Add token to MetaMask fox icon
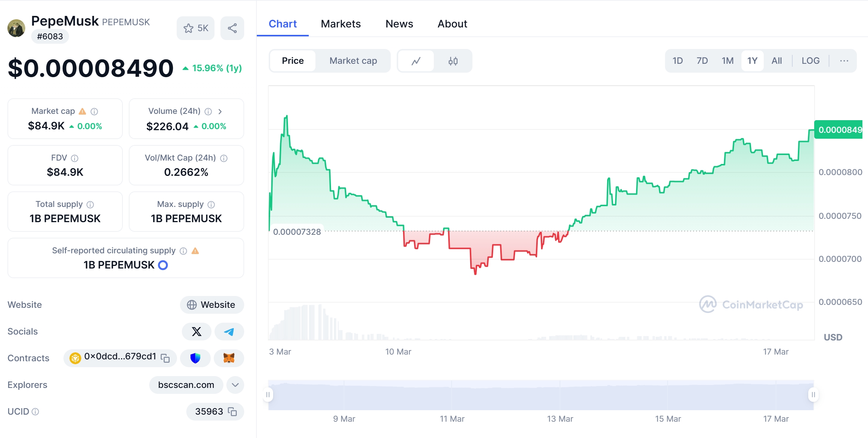 click(x=229, y=358)
